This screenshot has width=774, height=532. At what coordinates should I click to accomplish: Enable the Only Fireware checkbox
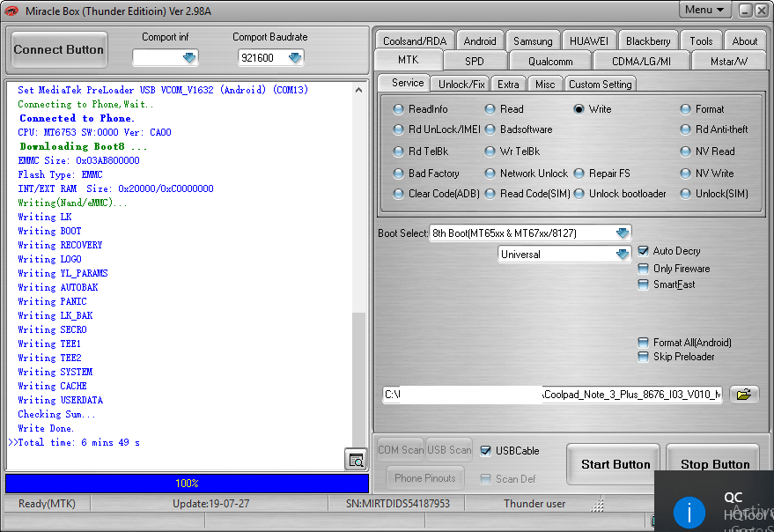pyautogui.click(x=643, y=269)
